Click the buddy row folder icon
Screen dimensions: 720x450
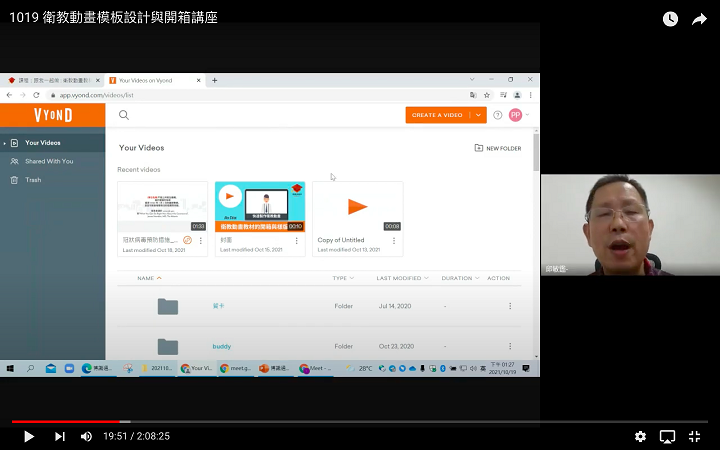coord(168,347)
